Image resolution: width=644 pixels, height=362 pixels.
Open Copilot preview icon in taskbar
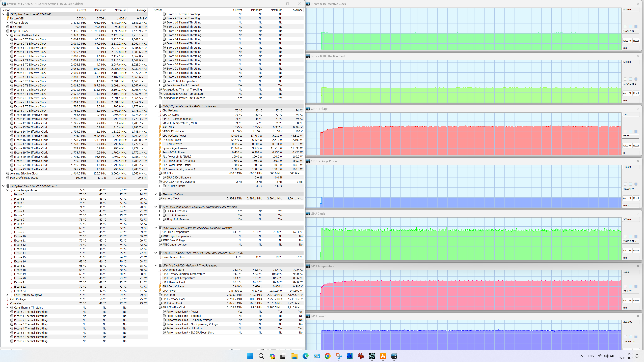click(272, 356)
